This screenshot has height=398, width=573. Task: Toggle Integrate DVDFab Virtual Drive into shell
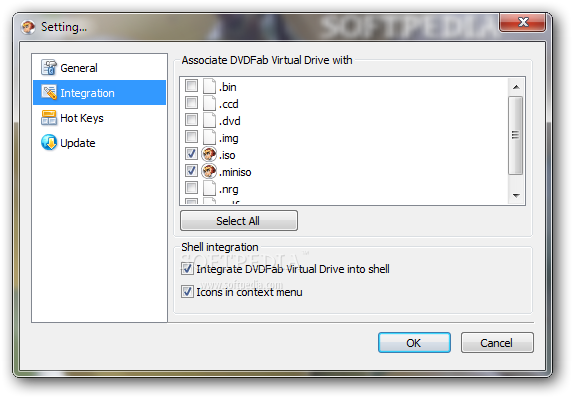tap(187, 269)
